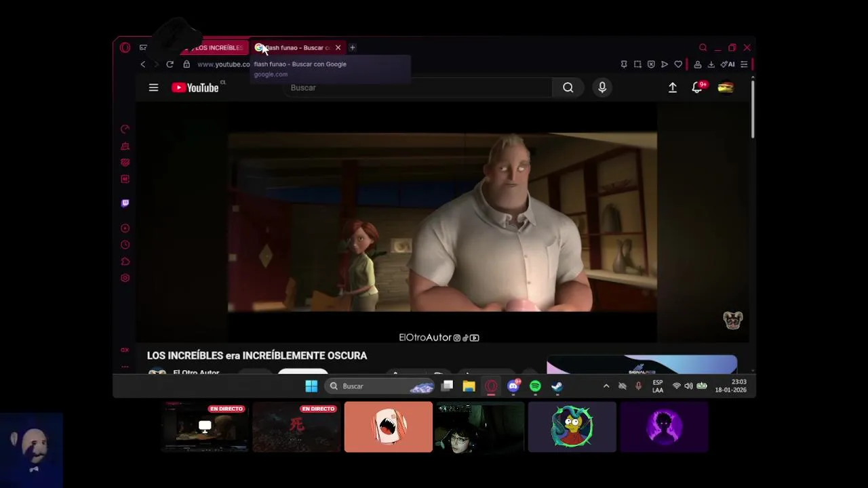Open YouTube hamburger guide menu
Viewport: 868px width, 488px height.
[x=154, y=87]
